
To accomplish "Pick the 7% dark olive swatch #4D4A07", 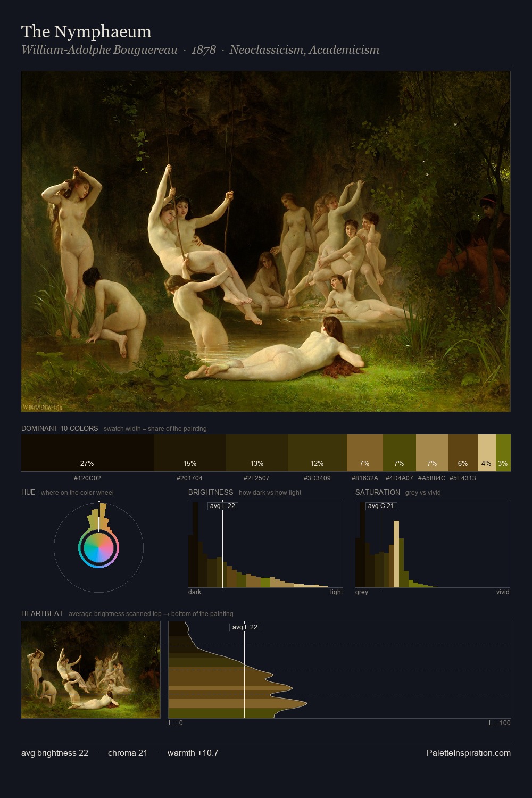I will tap(400, 453).
